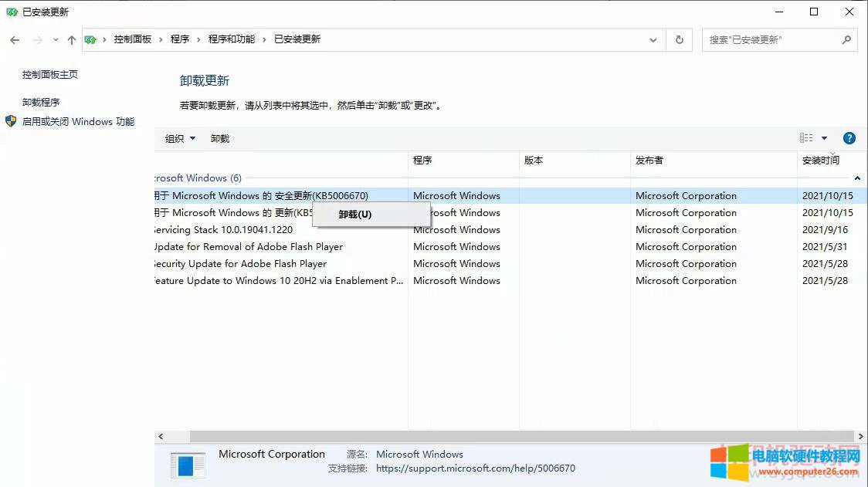The image size is (868, 487).
Task: Select 程序和功能 breadcrumb
Action: (x=232, y=39)
